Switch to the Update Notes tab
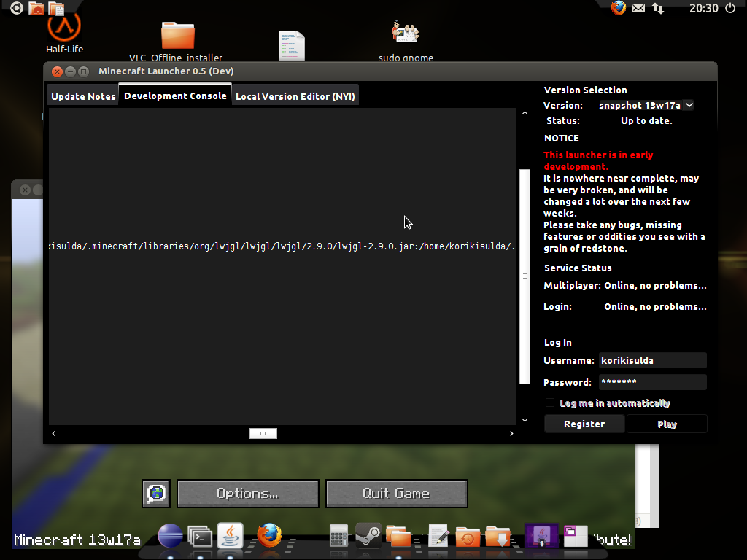Image resolution: width=747 pixels, height=560 pixels. [x=83, y=96]
